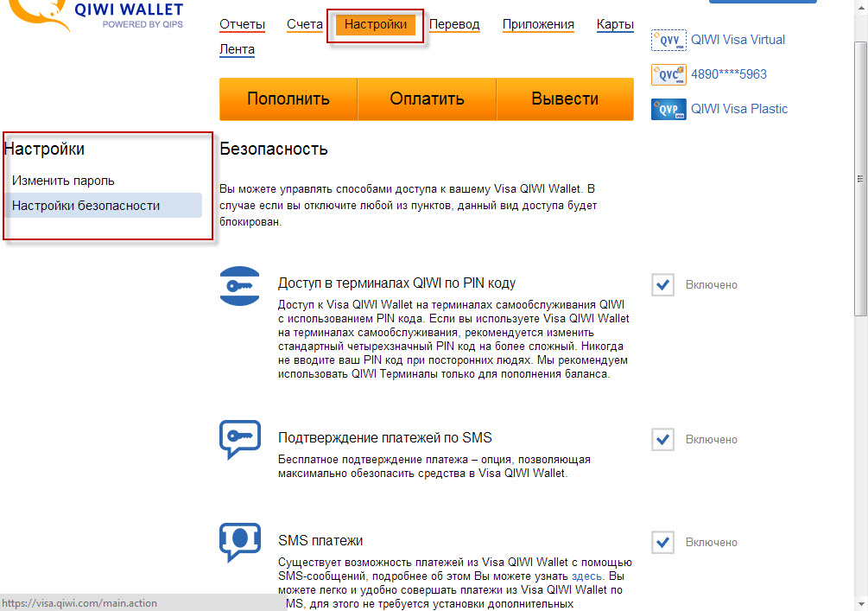Click the QVP plastic card icon
868x611 pixels.
point(668,109)
